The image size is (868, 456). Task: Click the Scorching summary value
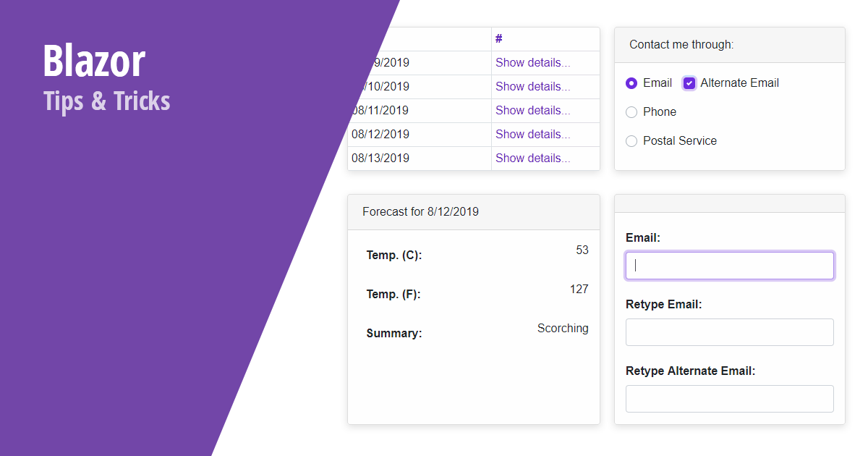[x=563, y=328]
